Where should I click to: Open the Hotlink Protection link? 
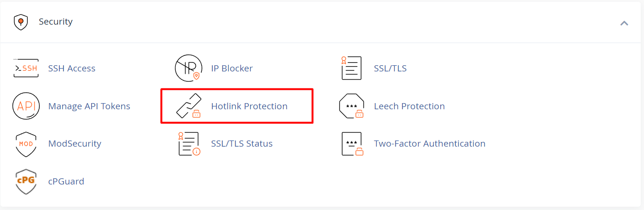click(249, 106)
